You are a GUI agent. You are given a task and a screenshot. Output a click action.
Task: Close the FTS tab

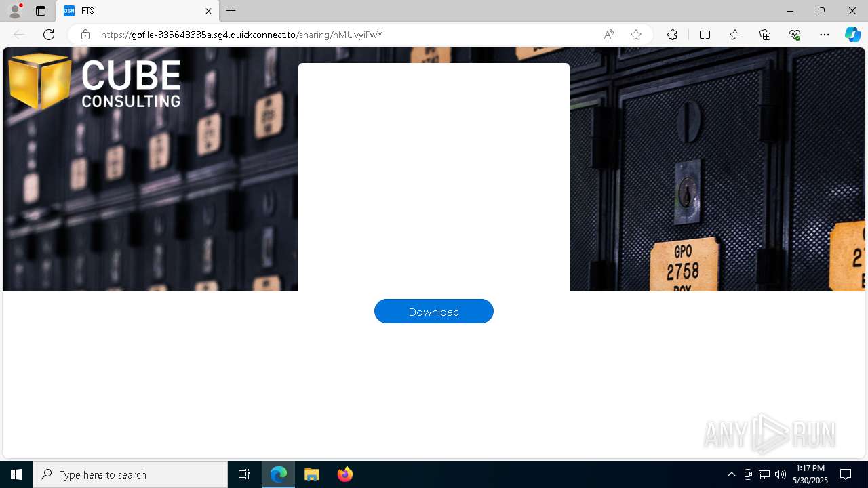[x=208, y=11]
